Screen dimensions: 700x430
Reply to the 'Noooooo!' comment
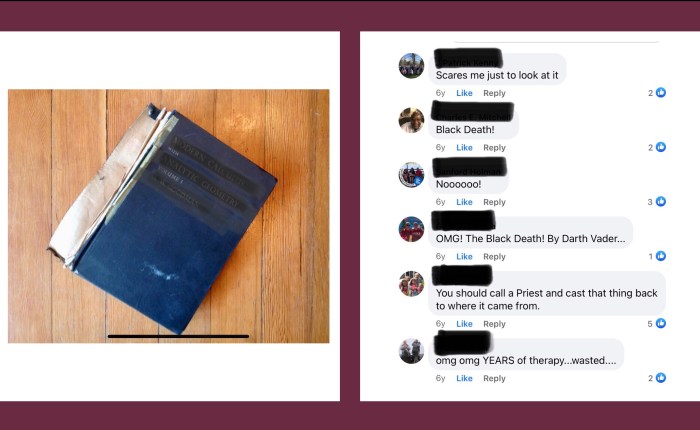click(494, 202)
